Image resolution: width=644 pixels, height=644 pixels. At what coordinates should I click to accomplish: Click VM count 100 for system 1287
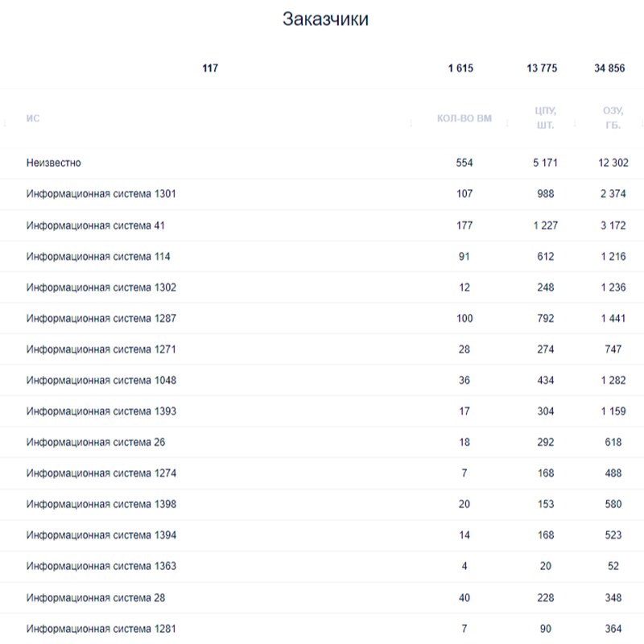click(464, 318)
